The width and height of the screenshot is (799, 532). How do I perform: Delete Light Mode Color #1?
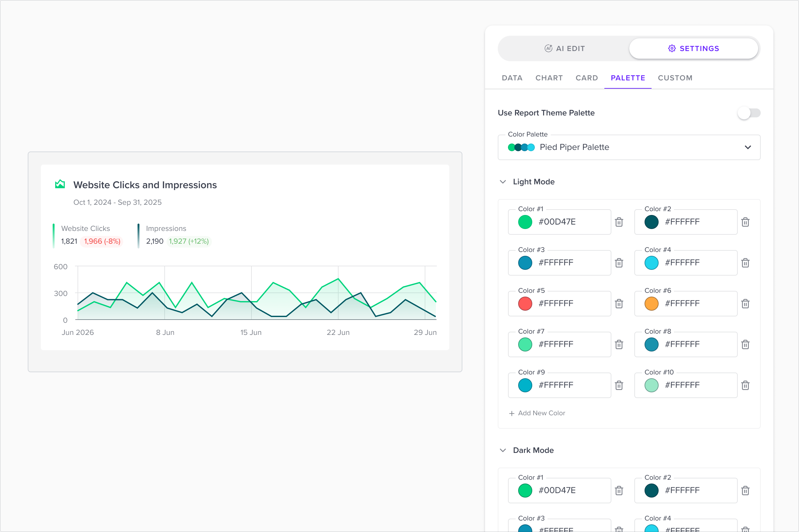point(619,222)
